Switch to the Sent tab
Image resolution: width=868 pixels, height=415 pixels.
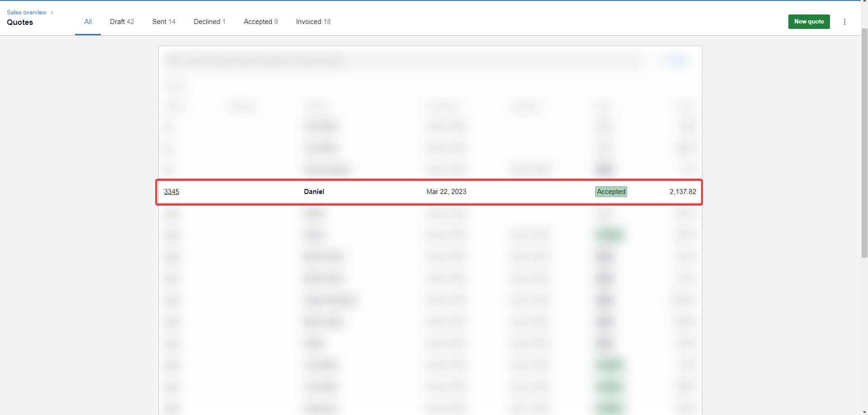164,22
